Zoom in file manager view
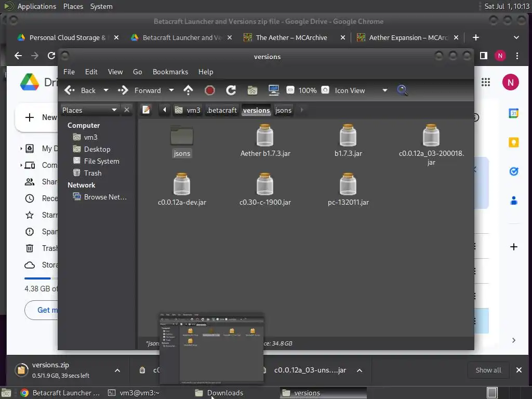The height and width of the screenshot is (399, 532). click(325, 90)
